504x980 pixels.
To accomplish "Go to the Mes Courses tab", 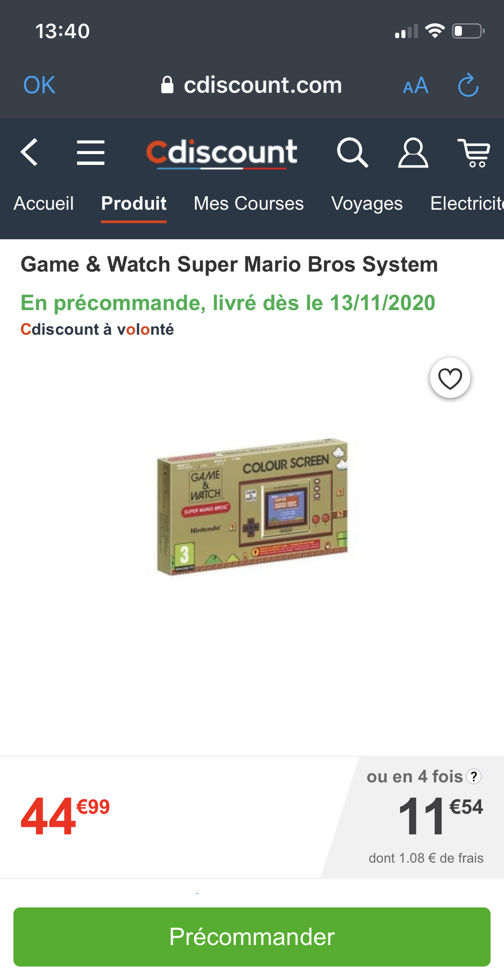I will click(249, 203).
